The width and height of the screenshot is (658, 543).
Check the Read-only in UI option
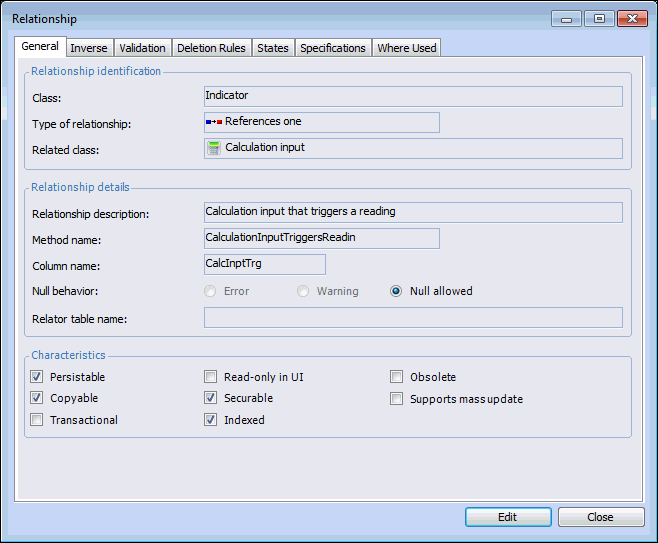click(x=211, y=377)
